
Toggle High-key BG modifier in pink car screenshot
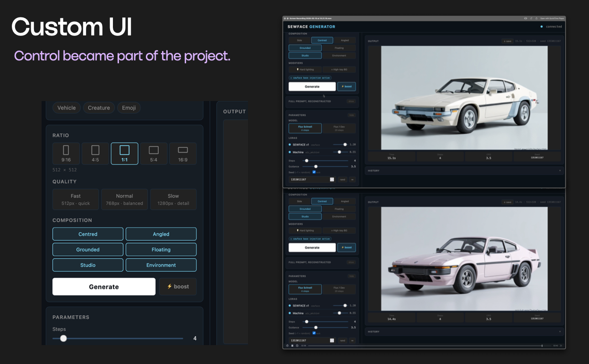coord(339,230)
